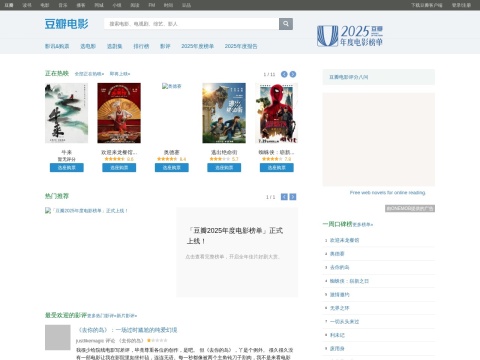This screenshot has height=360, width=480.
Task: Open rank 4 蜘蛛侠 in 一周口碑榜
Action: point(349,281)
